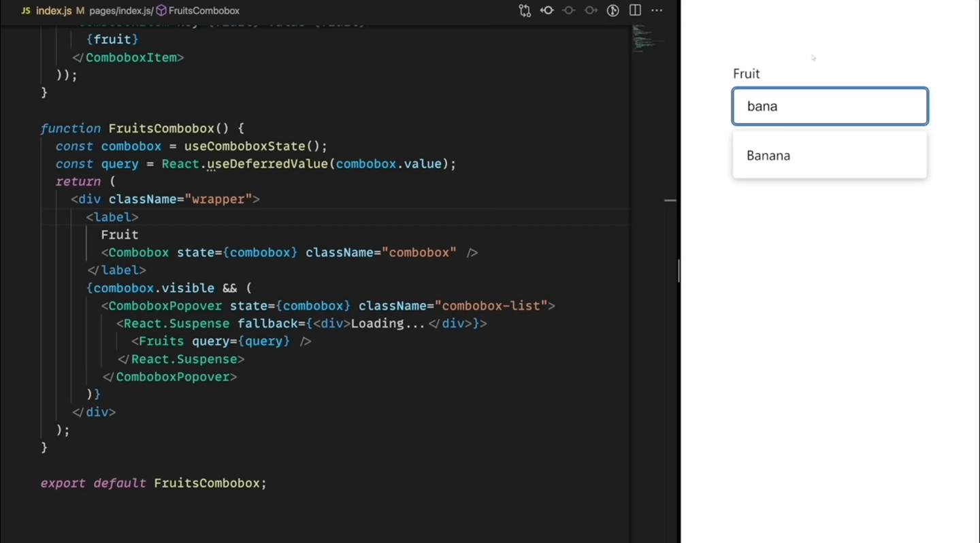The image size is (980, 543).
Task: Focus the combobox input containing bana
Action: click(x=829, y=105)
